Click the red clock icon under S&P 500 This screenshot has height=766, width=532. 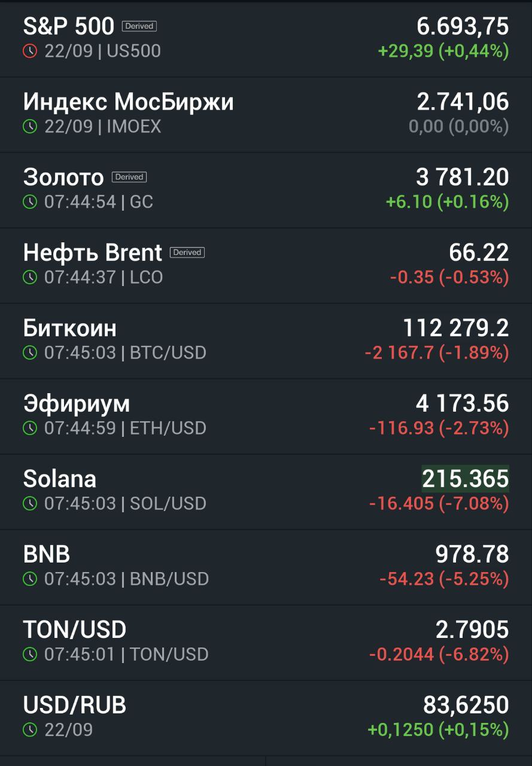30,51
